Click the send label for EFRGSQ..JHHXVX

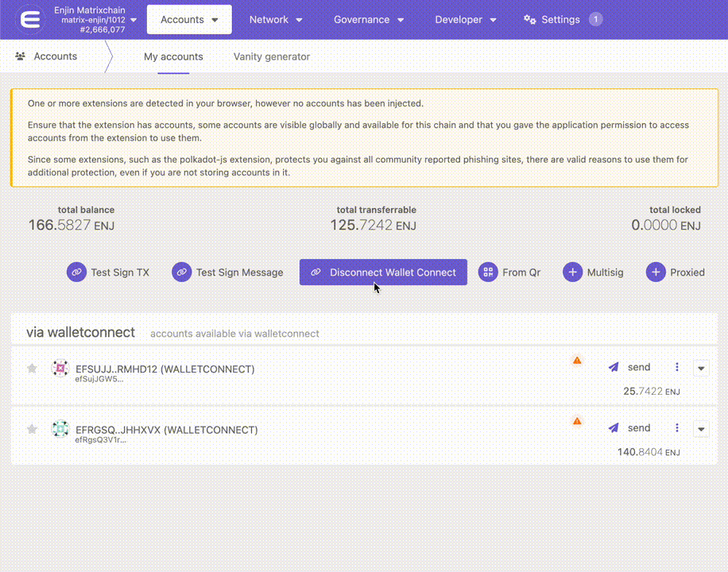(639, 428)
